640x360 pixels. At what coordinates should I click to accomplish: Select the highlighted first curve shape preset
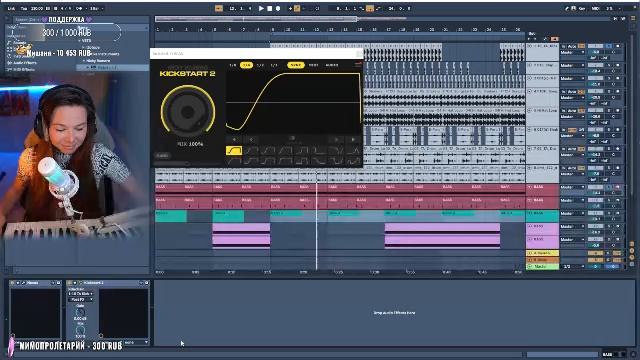[234, 151]
